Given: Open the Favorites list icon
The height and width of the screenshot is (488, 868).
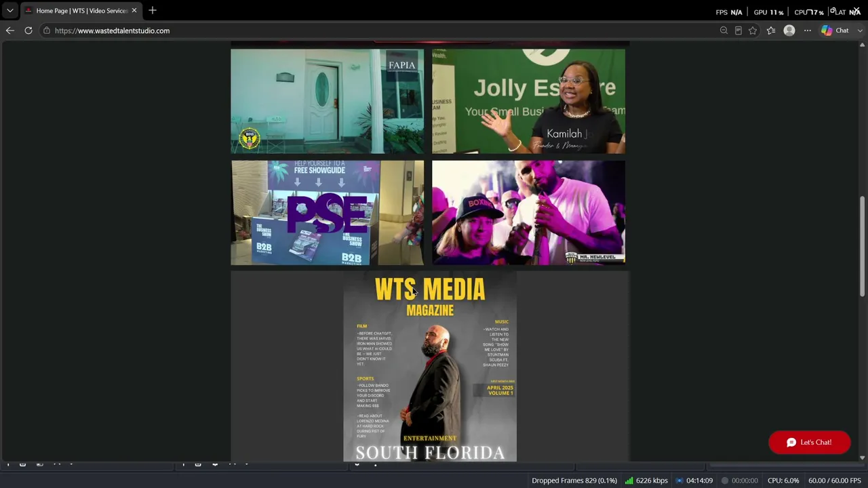Looking at the screenshot, I should tap(771, 30).
